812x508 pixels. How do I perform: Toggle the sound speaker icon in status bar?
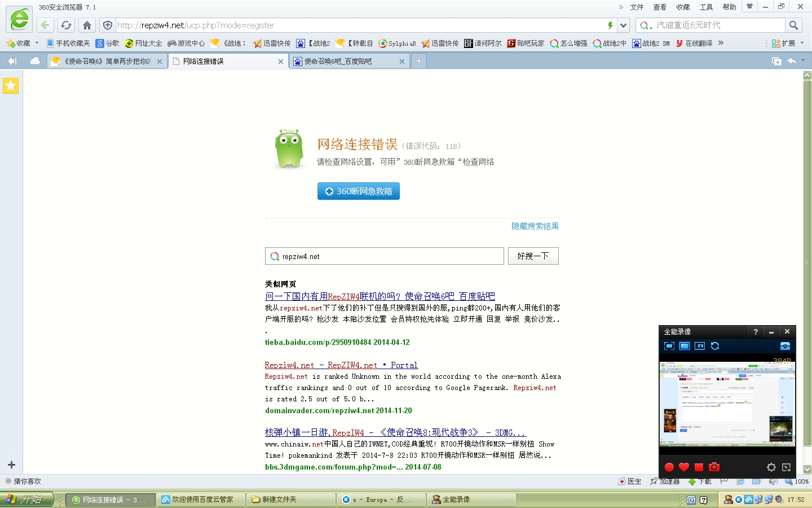[773, 481]
